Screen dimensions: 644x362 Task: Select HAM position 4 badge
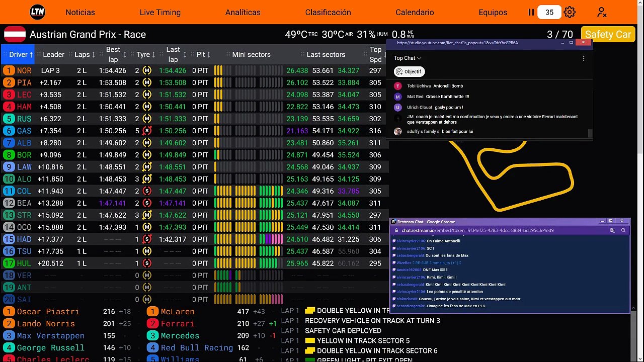coord(9,107)
